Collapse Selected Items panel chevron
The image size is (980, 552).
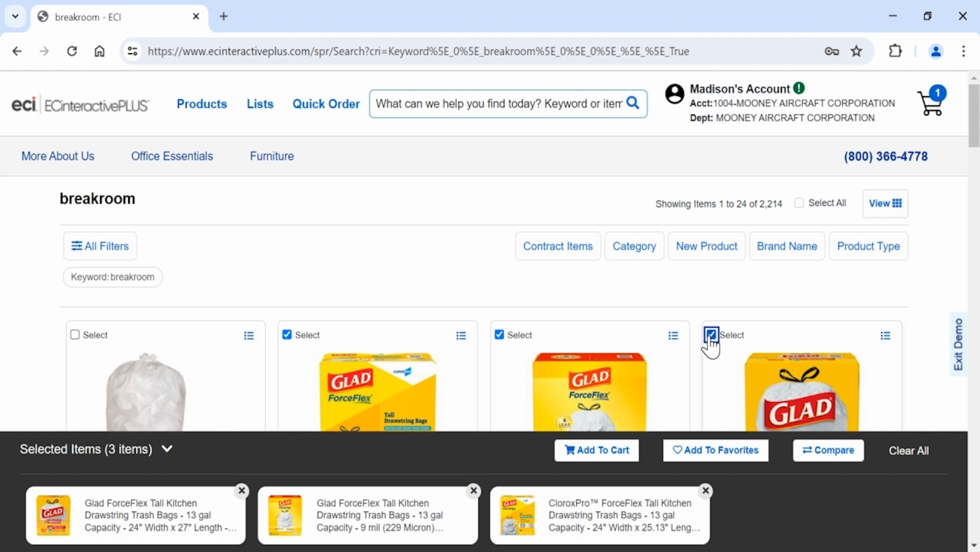coord(167,449)
